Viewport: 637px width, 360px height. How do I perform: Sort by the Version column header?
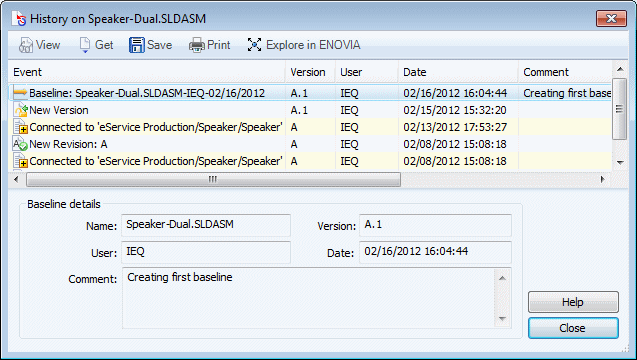[310, 72]
